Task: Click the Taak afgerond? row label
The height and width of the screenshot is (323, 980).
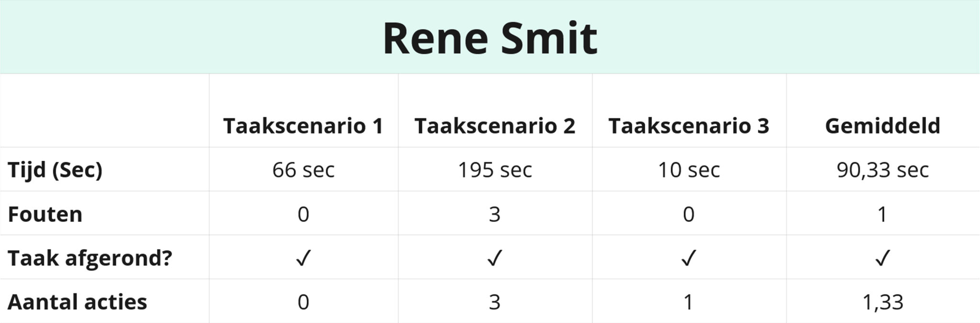Action: click(x=90, y=258)
